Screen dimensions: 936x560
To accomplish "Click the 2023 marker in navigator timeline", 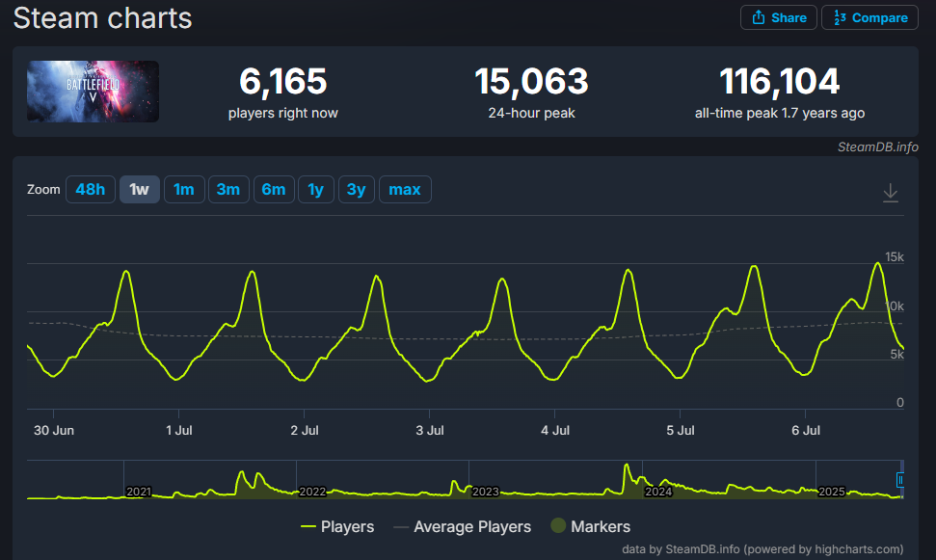I will pyautogui.click(x=485, y=492).
